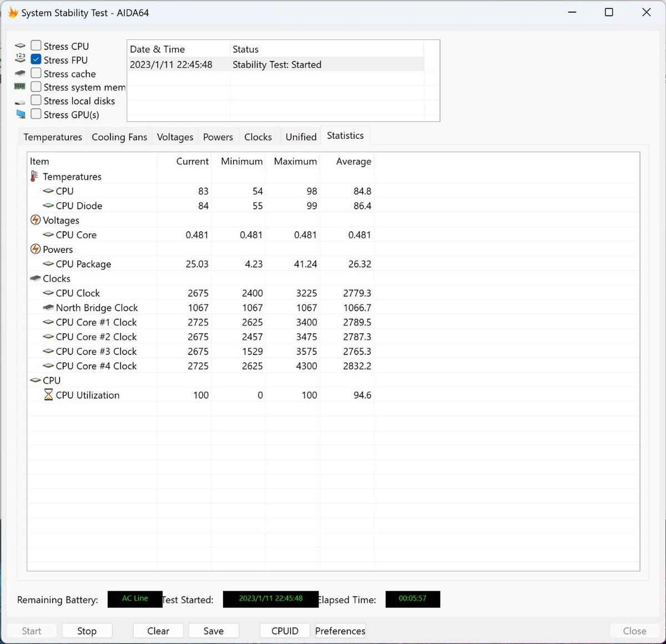Click the Elapsed Time value 00:05:57
666x644 pixels.
[x=412, y=599]
